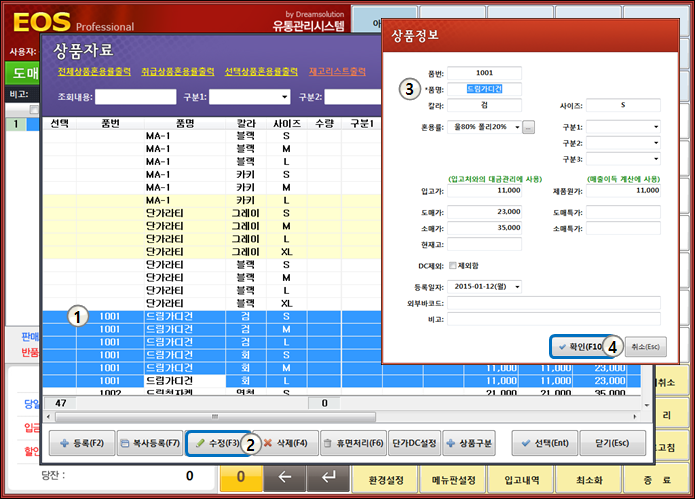
Task: Click the 입고가 field with 11,000
Action: pos(484,191)
